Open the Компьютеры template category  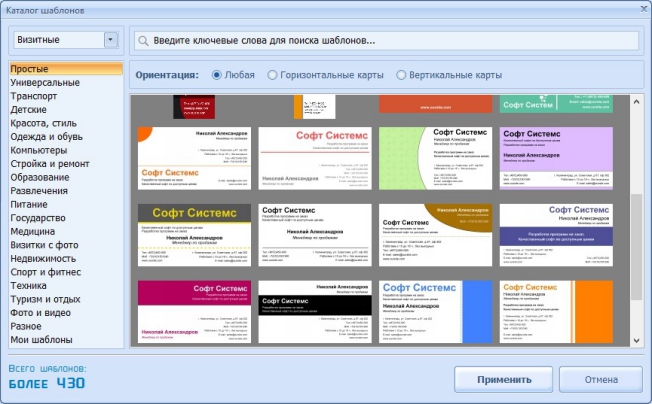[x=39, y=150]
